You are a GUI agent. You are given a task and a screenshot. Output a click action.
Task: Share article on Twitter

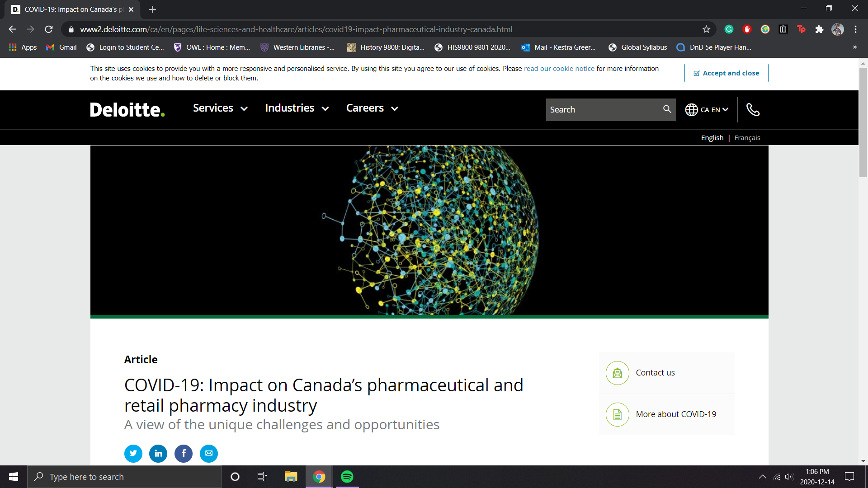pos(133,453)
